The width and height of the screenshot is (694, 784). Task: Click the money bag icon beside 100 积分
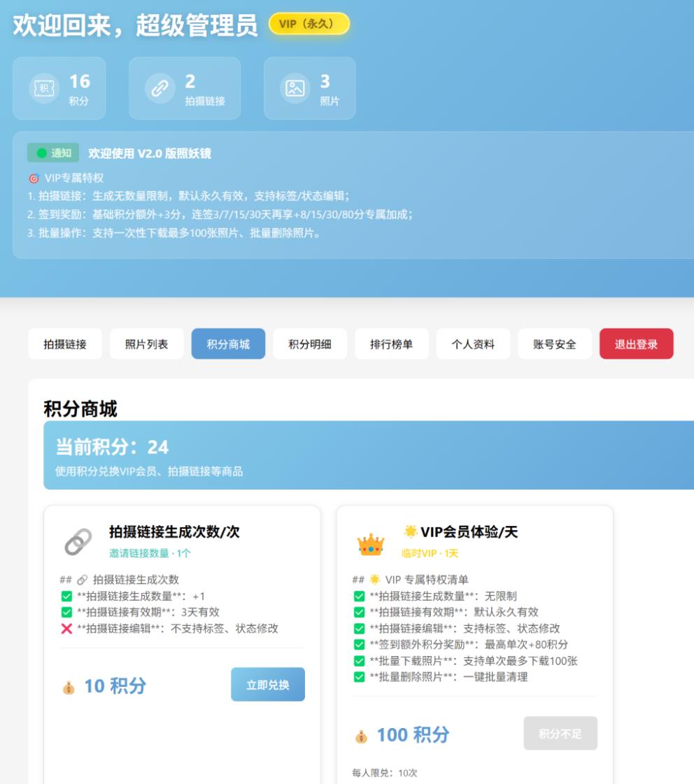(361, 736)
